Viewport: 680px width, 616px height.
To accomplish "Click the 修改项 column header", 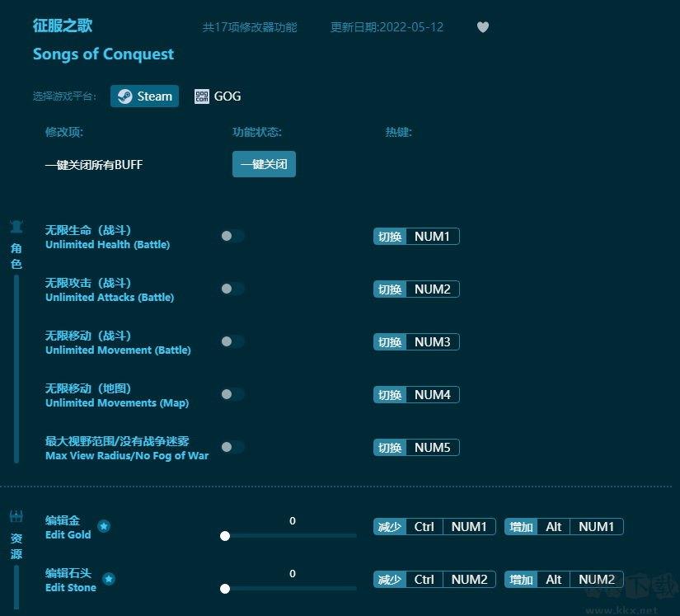I will click(64, 132).
